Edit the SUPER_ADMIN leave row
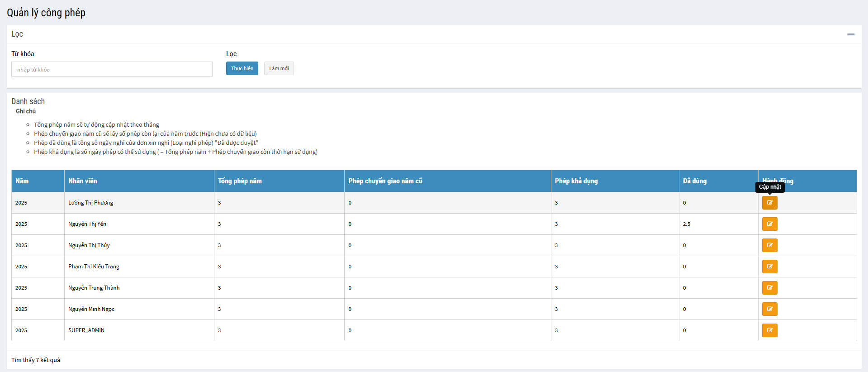The height and width of the screenshot is (372, 868). [769, 330]
